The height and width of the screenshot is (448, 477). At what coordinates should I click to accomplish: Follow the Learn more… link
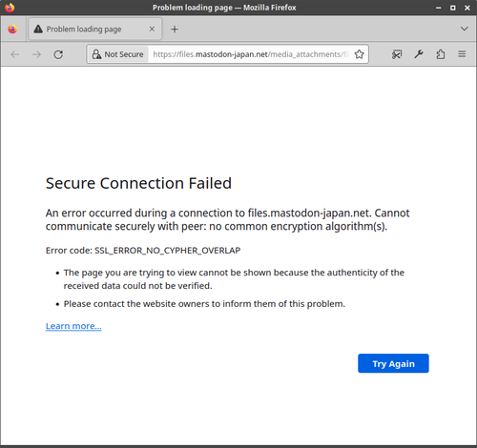pos(73,326)
